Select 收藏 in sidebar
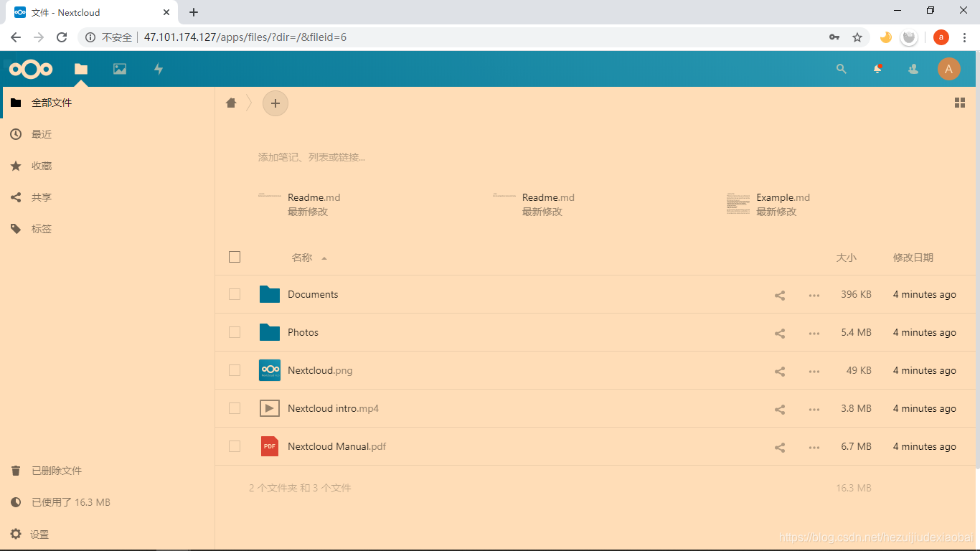This screenshot has width=980, height=551. [x=108, y=166]
